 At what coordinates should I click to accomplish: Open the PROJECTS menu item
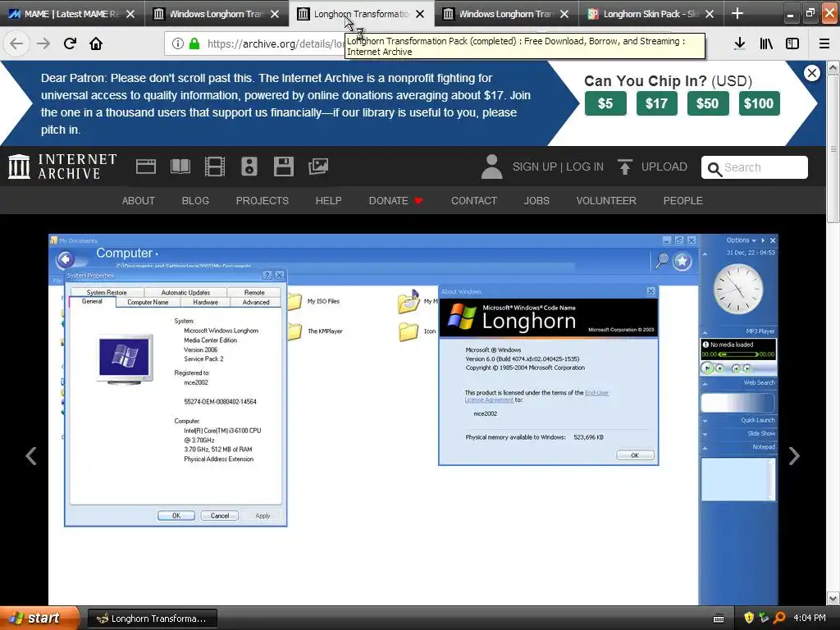click(x=262, y=200)
